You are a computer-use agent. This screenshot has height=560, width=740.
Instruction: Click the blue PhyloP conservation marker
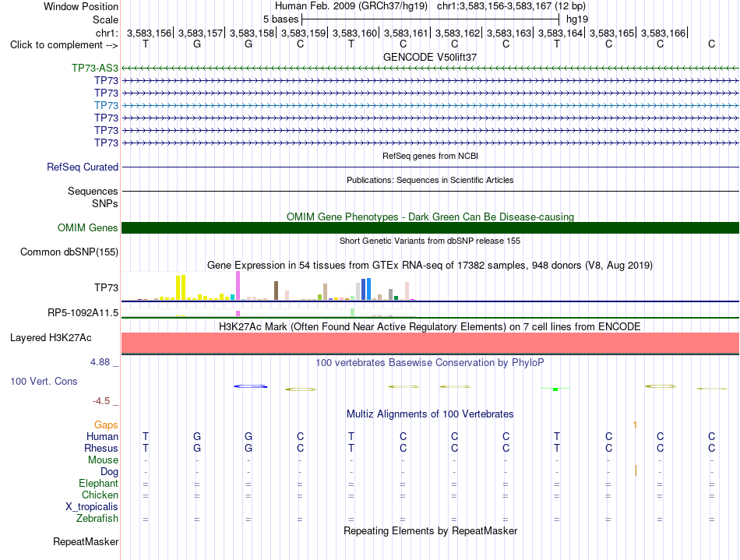coord(251,386)
